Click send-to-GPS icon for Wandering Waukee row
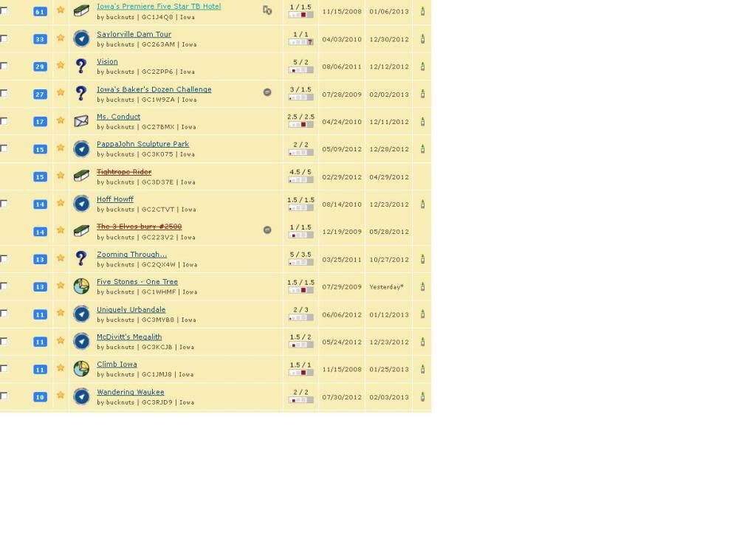756x544 pixels. click(x=422, y=396)
